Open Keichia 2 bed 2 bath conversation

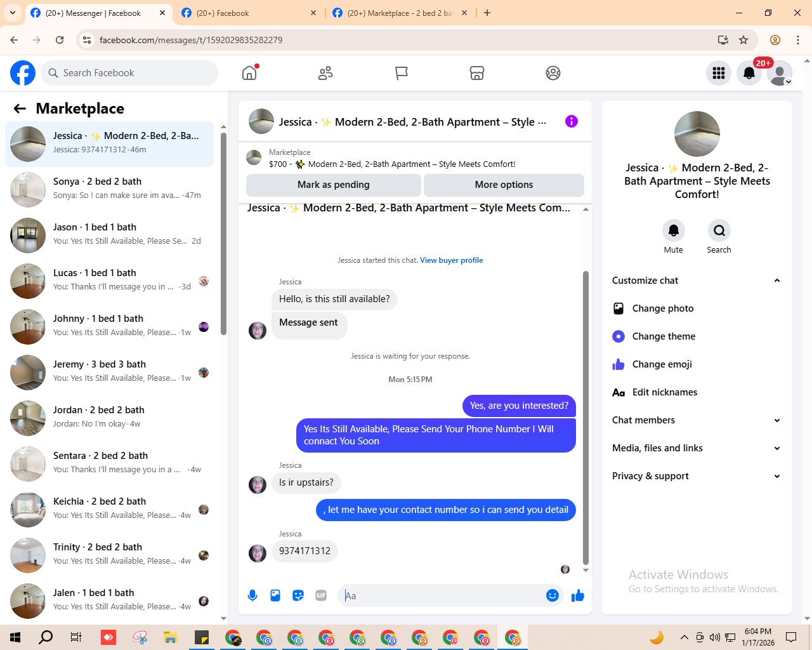pos(109,510)
